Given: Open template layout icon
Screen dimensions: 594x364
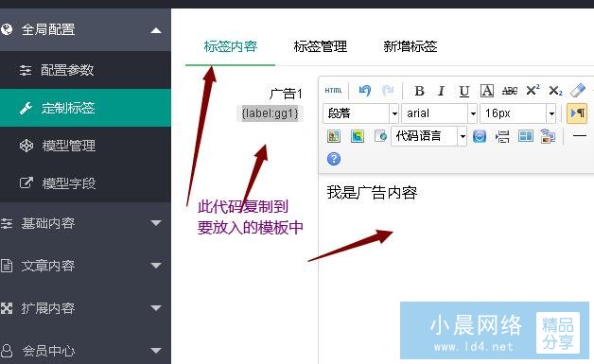Looking at the screenshot, I should pos(526,135).
